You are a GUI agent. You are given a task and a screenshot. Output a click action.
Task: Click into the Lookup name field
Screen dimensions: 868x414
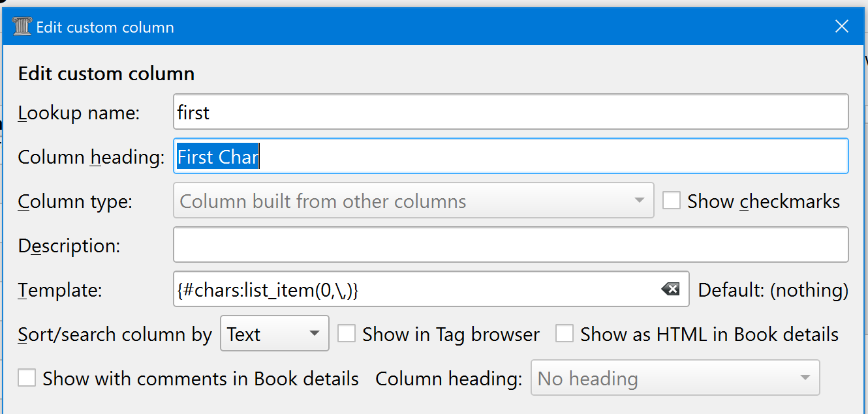510,112
